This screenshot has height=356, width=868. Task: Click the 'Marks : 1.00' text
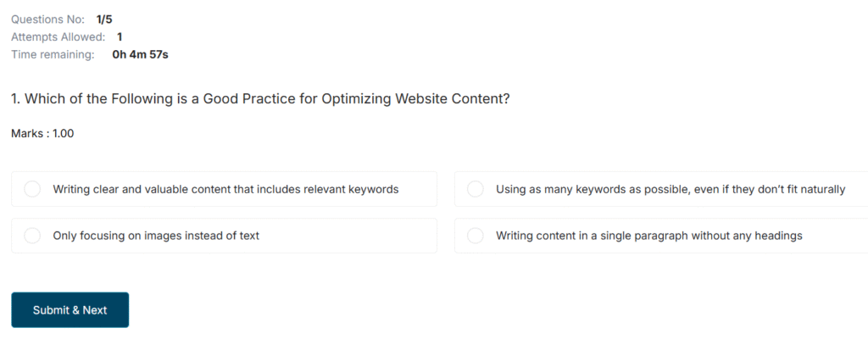click(42, 133)
